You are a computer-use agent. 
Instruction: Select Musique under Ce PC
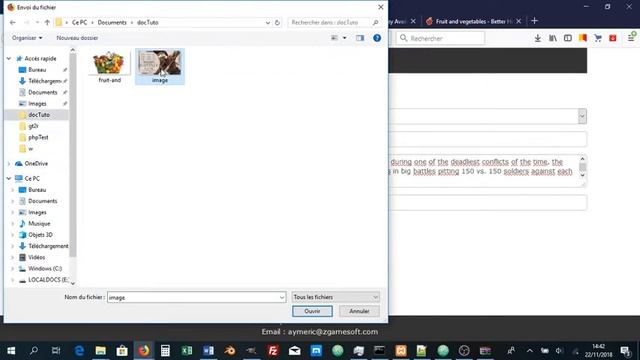pyautogui.click(x=39, y=224)
